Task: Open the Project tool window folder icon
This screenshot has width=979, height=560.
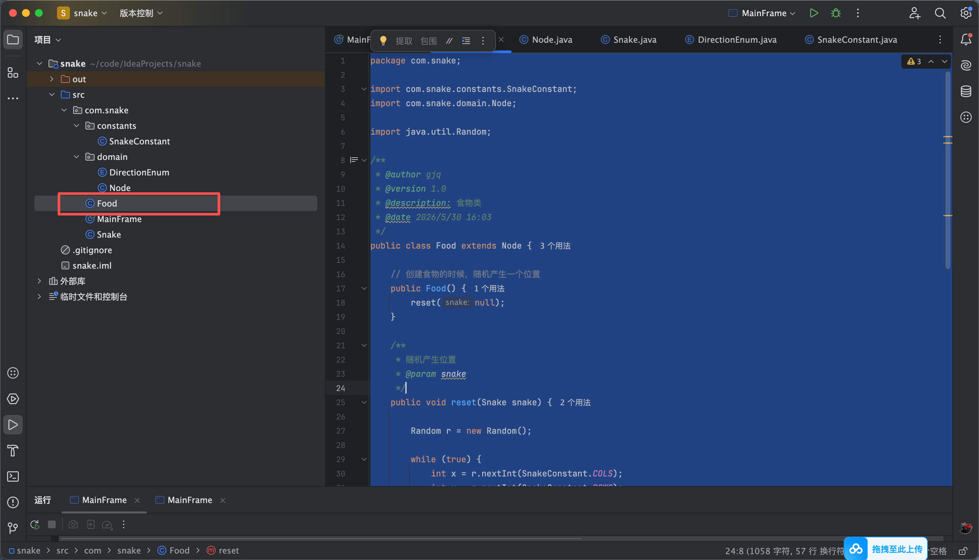Action: [13, 39]
